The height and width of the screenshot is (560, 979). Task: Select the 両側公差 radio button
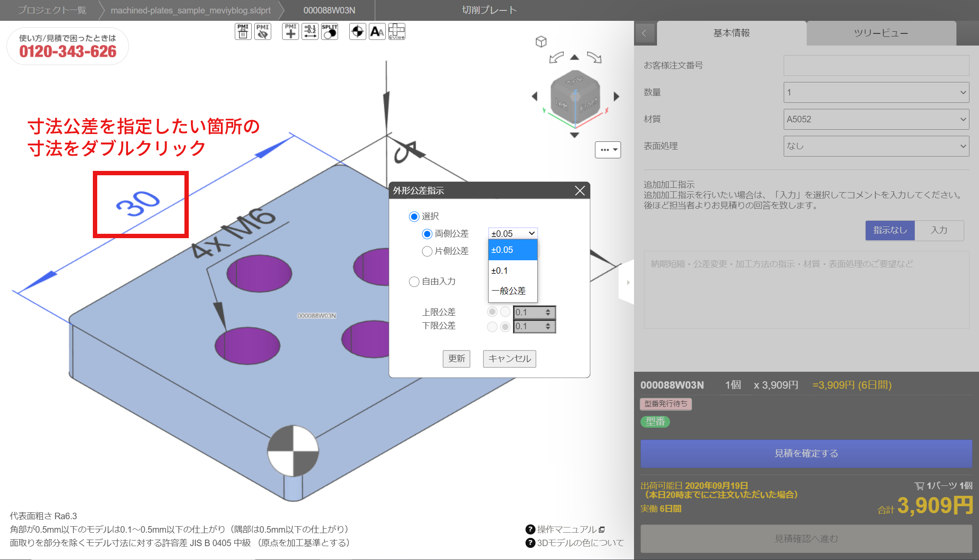(427, 234)
